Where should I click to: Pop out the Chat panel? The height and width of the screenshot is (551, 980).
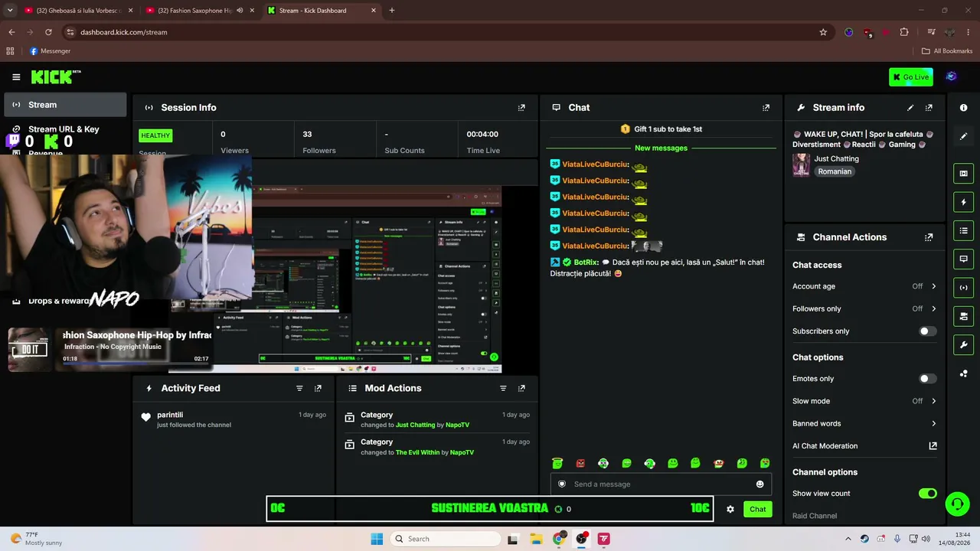pos(766,108)
